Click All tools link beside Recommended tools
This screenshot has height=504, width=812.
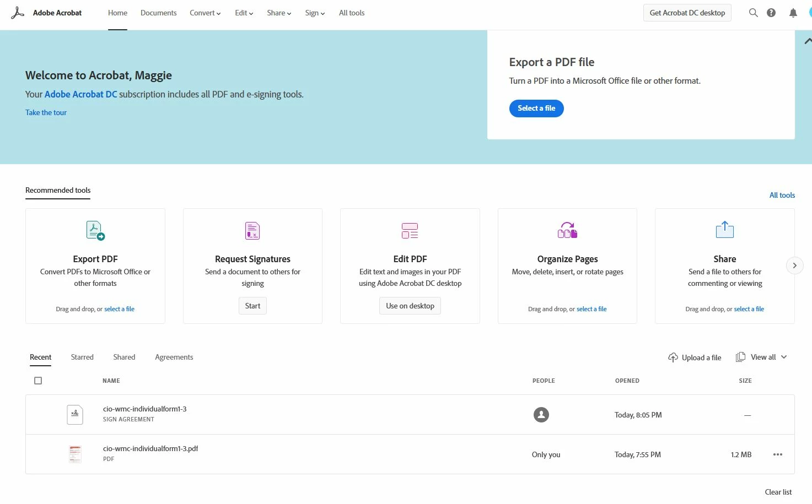coord(782,195)
